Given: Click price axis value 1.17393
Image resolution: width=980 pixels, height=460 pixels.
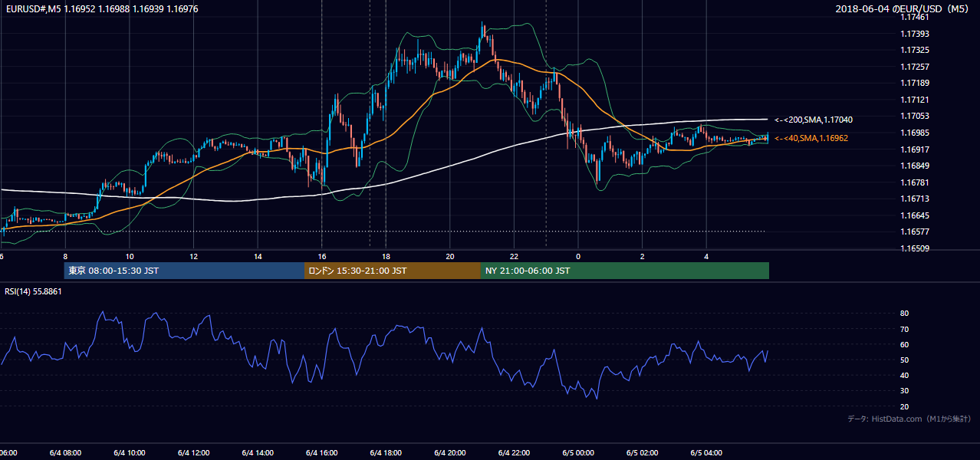Looking at the screenshot, I should (x=914, y=34).
